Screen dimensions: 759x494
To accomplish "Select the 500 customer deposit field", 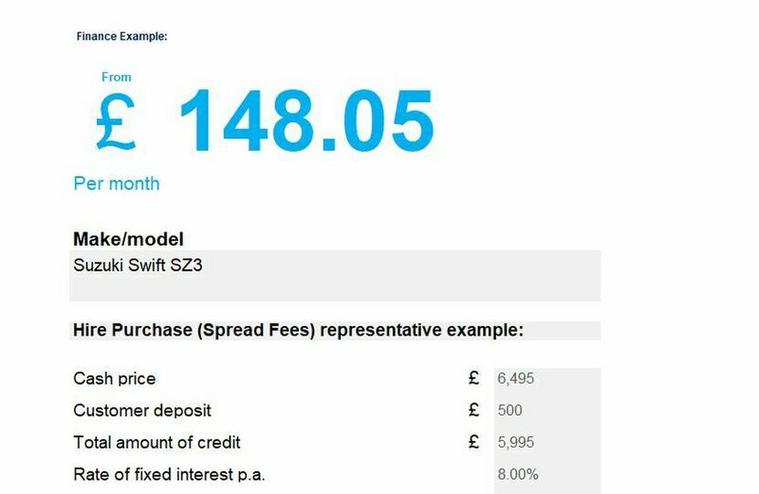I will [x=547, y=410].
